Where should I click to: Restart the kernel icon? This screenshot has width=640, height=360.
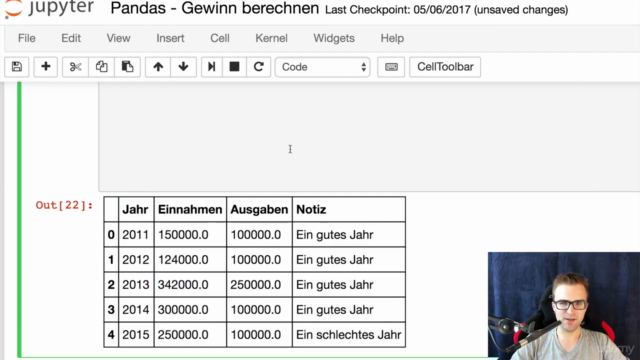(258, 67)
